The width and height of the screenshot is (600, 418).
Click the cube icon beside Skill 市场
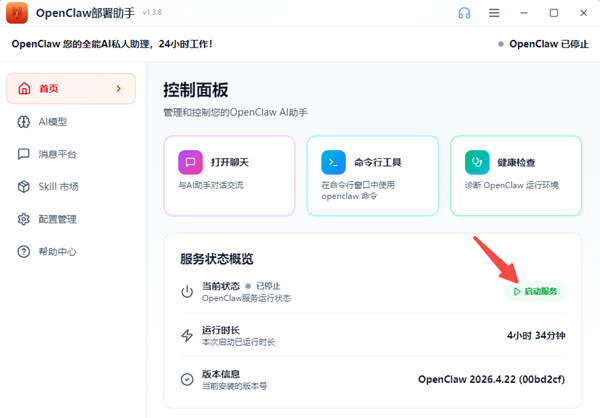pyautogui.click(x=24, y=186)
